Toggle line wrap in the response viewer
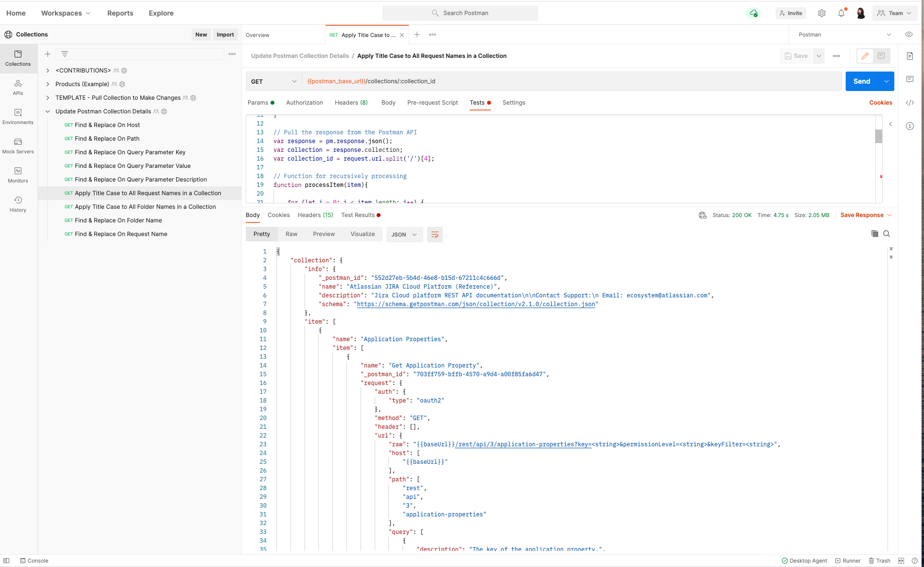The height and width of the screenshot is (567, 924). pyautogui.click(x=435, y=234)
